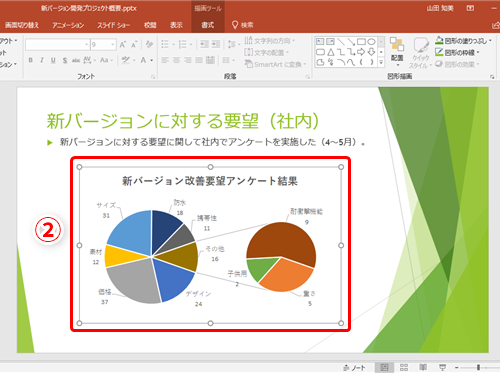
Task: Click the 配置 arrange icon
Action: pos(397,51)
